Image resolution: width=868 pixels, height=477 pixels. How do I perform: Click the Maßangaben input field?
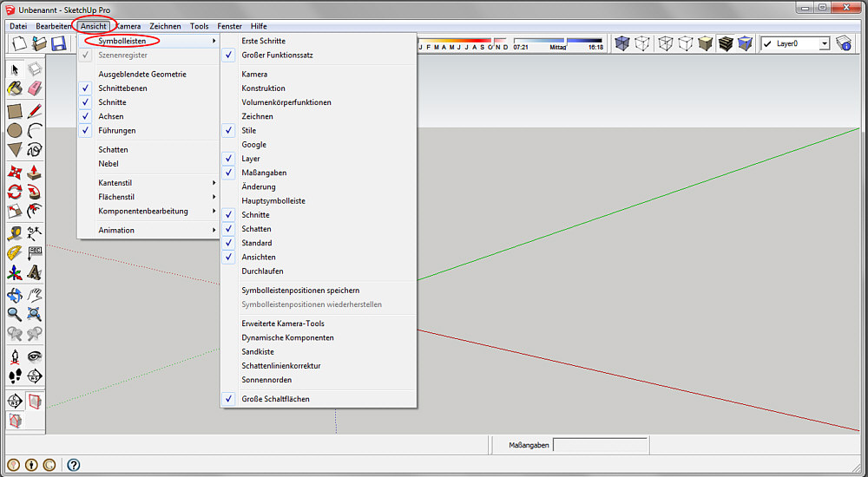[x=600, y=445]
